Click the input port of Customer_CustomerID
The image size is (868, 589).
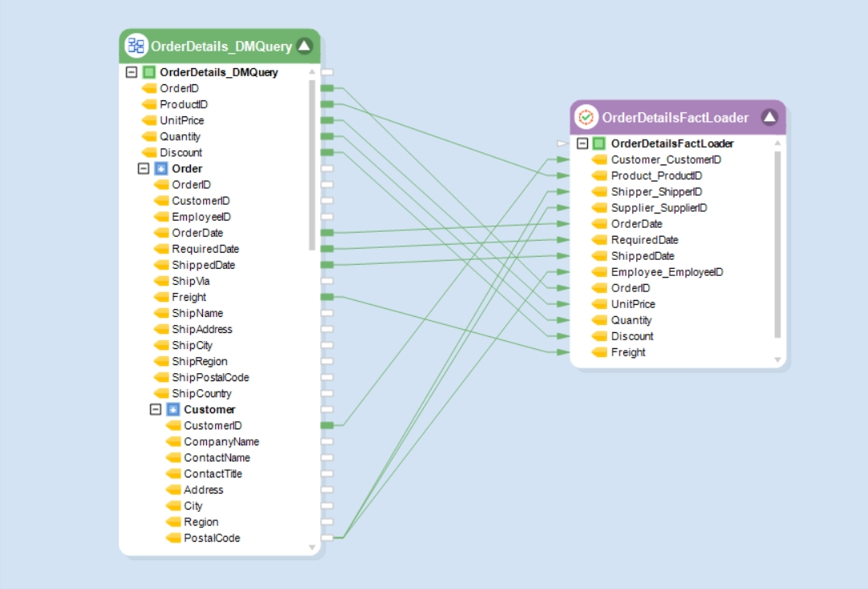click(x=563, y=160)
